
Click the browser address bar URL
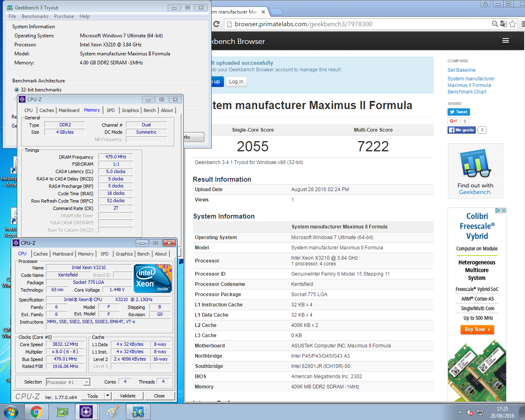tap(304, 24)
